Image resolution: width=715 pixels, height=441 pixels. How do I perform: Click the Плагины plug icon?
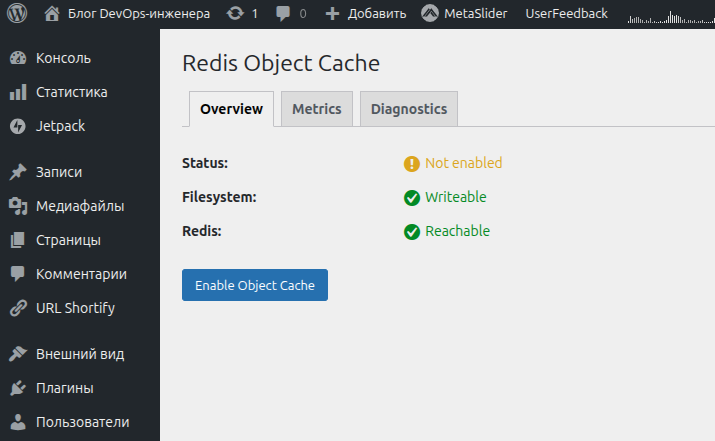pos(18,388)
